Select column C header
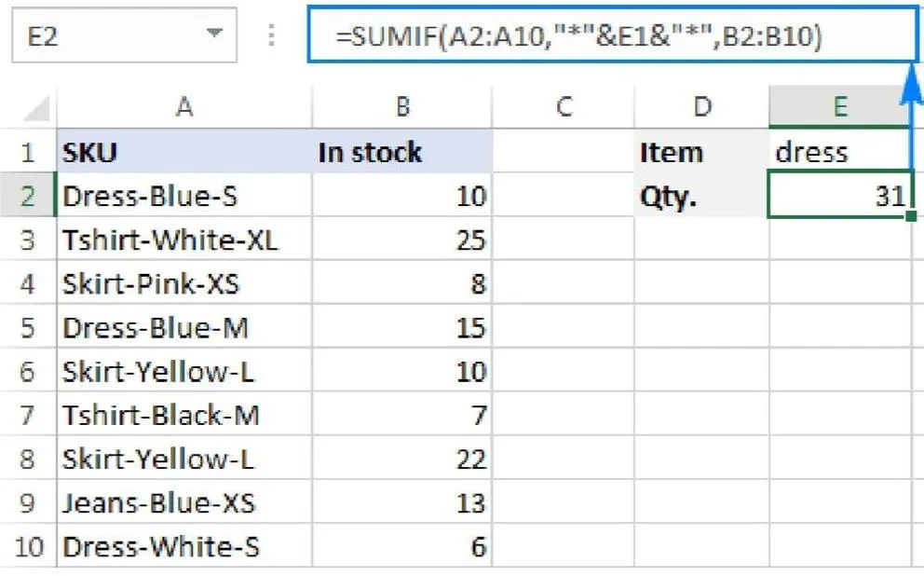924x576 pixels. [x=563, y=107]
